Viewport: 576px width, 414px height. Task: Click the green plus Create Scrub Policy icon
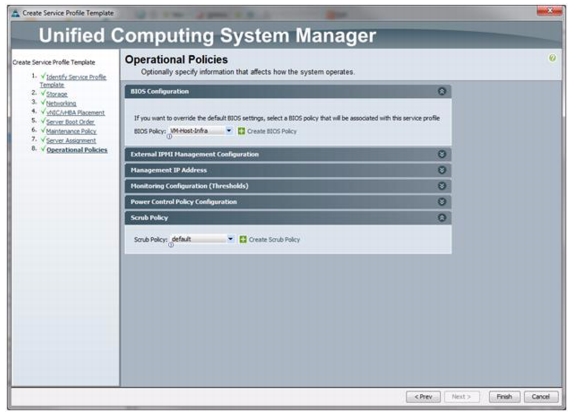(243, 240)
